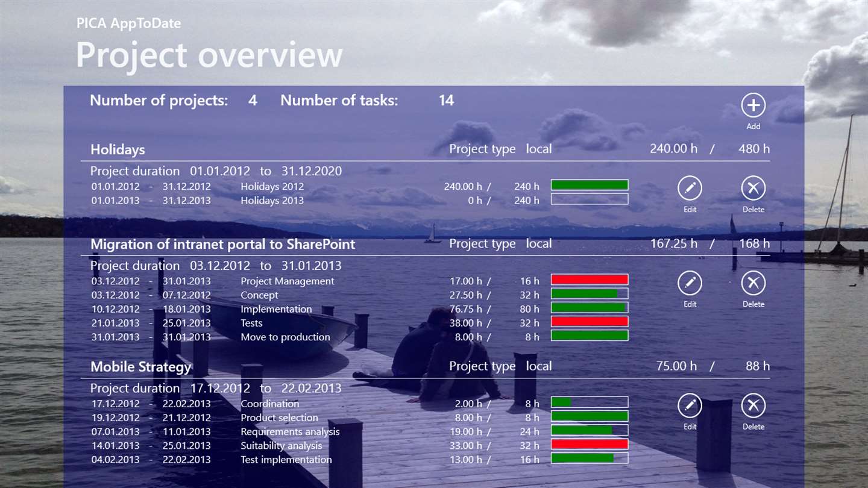Click the Coordination task progress bar

click(590, 402)
